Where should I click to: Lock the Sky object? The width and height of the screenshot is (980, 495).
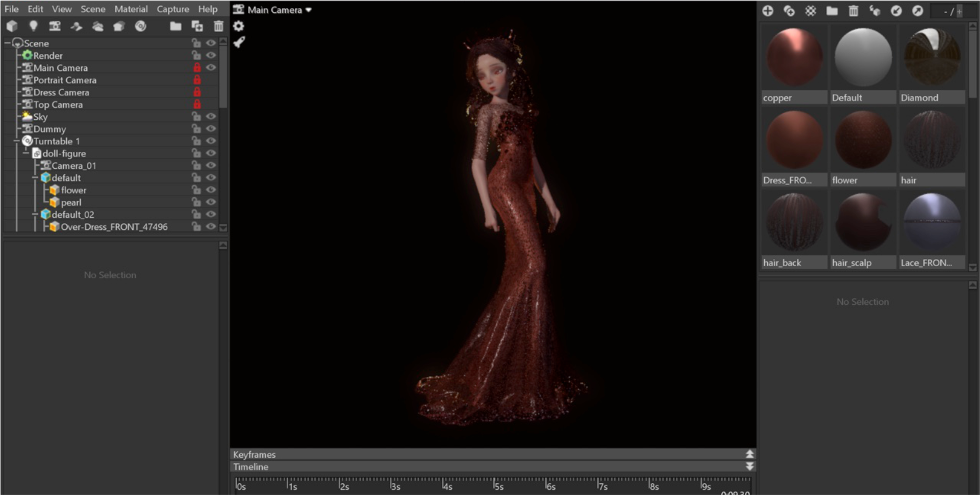coord(196,116)
